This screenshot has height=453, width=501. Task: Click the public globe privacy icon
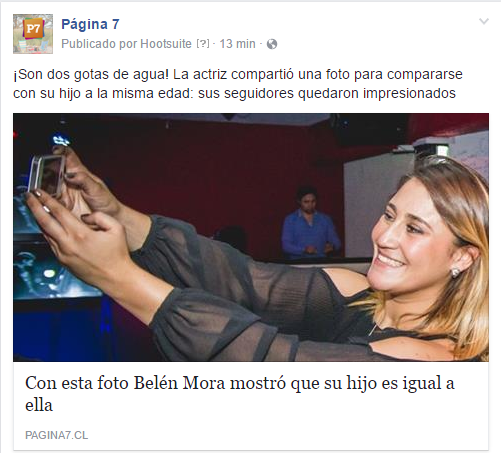(x=272, y=44)
